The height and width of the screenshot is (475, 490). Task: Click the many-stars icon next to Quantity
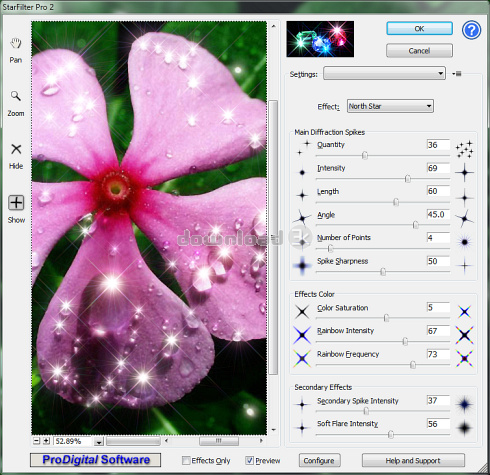465,149
